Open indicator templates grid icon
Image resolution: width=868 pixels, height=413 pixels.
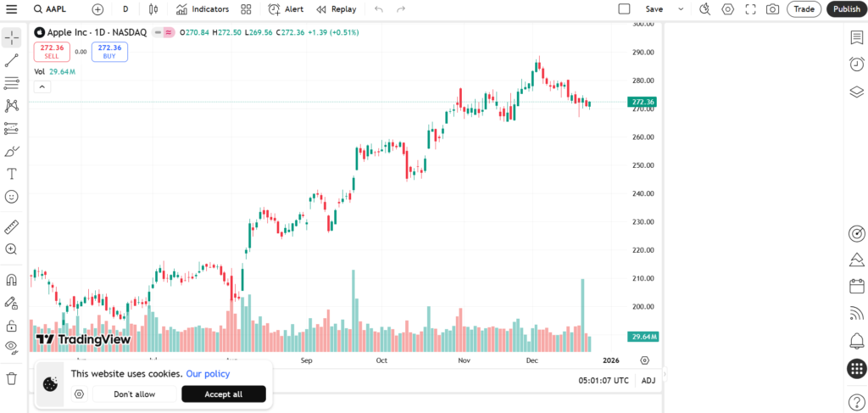tap(247, 8)
